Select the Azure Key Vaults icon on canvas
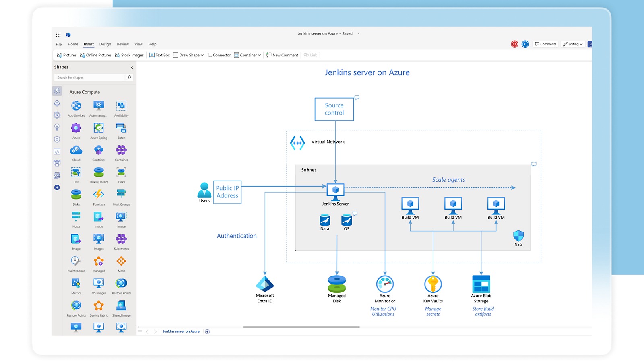The height and width of the screenshot is (362, 644). click(433, 284)
